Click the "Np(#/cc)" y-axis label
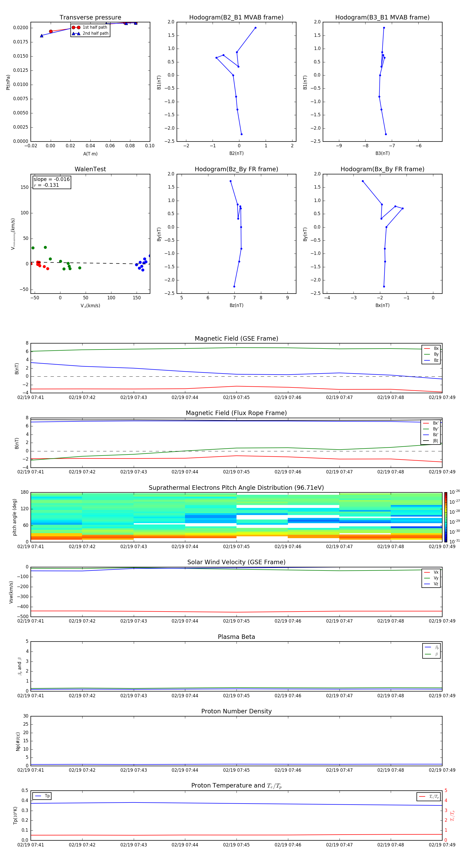The height and width of the screenshot is (868, 473). pyautogui.click(x=18, y=741)
